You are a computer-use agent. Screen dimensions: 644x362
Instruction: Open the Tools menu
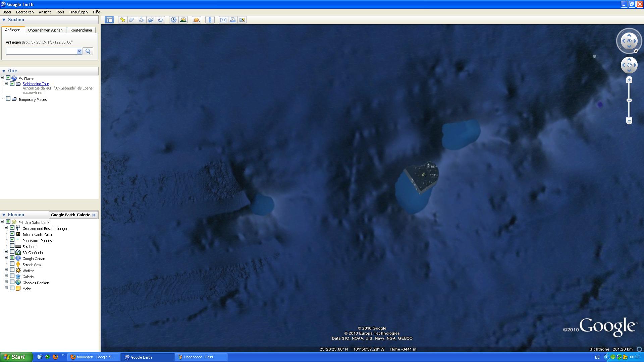[x=60, y=12]
